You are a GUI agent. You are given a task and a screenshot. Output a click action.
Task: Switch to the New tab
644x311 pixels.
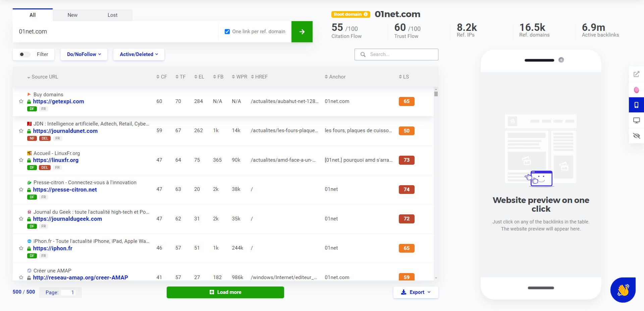click(x=72, y=15)
